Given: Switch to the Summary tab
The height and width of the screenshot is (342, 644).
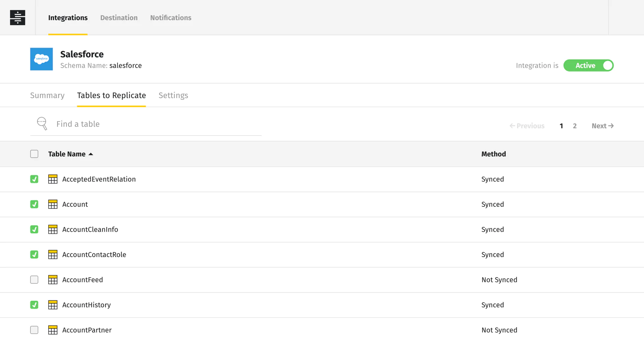Looking at the screenshot, I should click(47, 95).
